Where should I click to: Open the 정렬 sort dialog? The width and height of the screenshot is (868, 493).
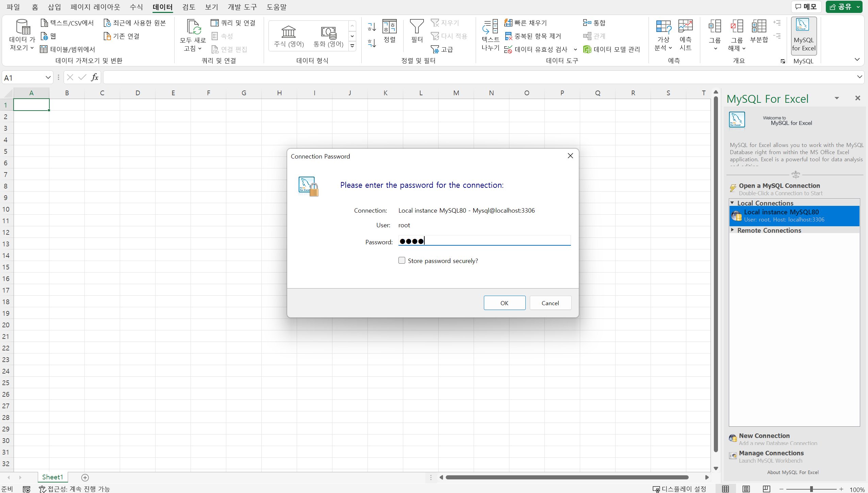click(390, 31)
